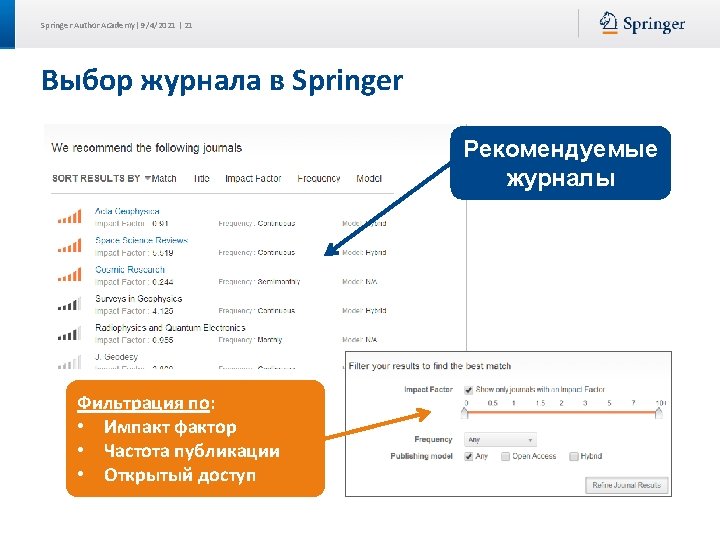720x540 pixels.
Task: Open the Surveys in Geophysics journal
Action: pyautogui.click(x=138, y=298)
